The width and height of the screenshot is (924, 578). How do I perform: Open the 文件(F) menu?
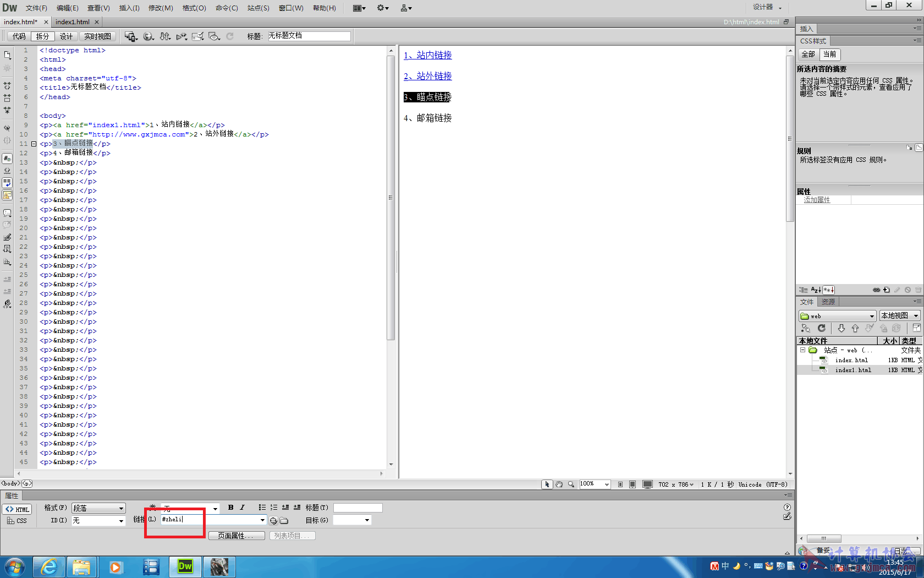point(36,8)
